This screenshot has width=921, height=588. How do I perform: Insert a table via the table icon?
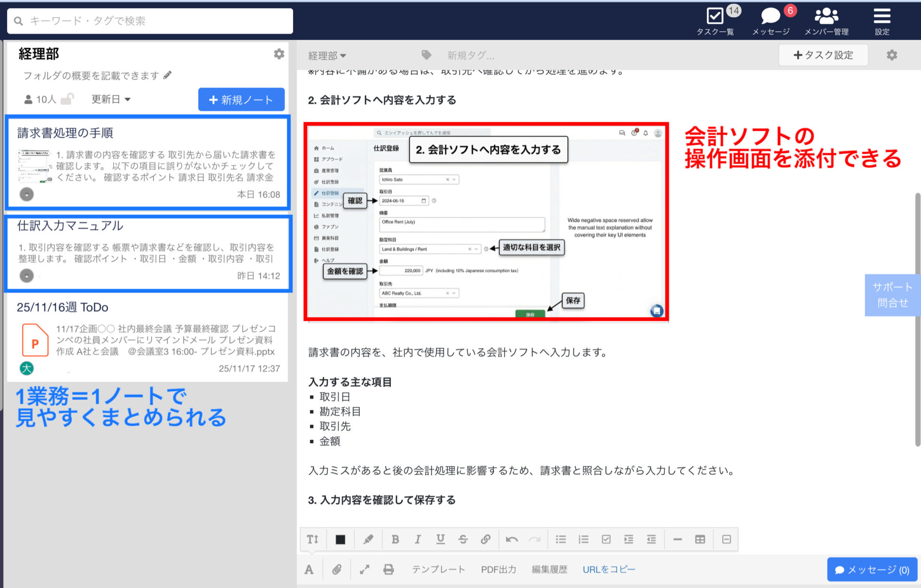tap(700, 539)
